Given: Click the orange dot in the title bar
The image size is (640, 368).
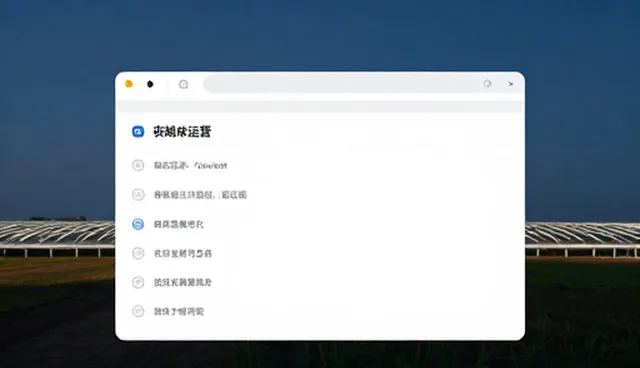Looking at the screenshot, I should (x=129, y=84).
